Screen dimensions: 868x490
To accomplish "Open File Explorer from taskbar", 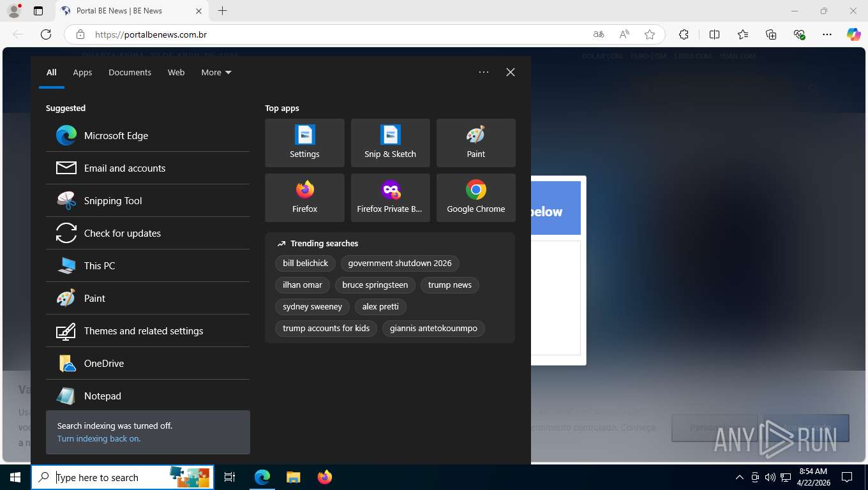I will [x=293, y=477].
